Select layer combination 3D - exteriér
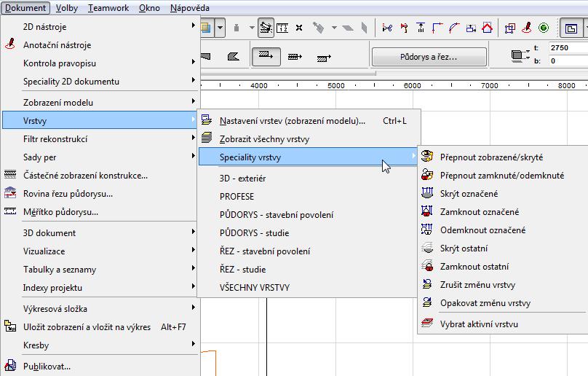 coord(309,178)
